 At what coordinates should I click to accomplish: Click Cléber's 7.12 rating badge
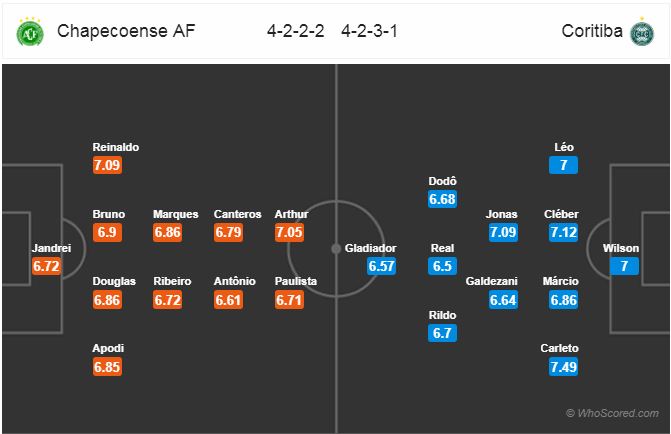pos(564,232)
